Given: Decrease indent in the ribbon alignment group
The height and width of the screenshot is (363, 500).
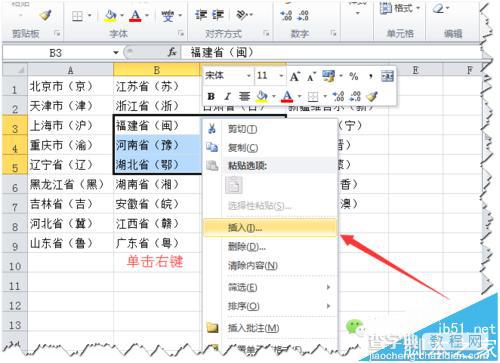Looking at the screenshot, I should point(200,15).
